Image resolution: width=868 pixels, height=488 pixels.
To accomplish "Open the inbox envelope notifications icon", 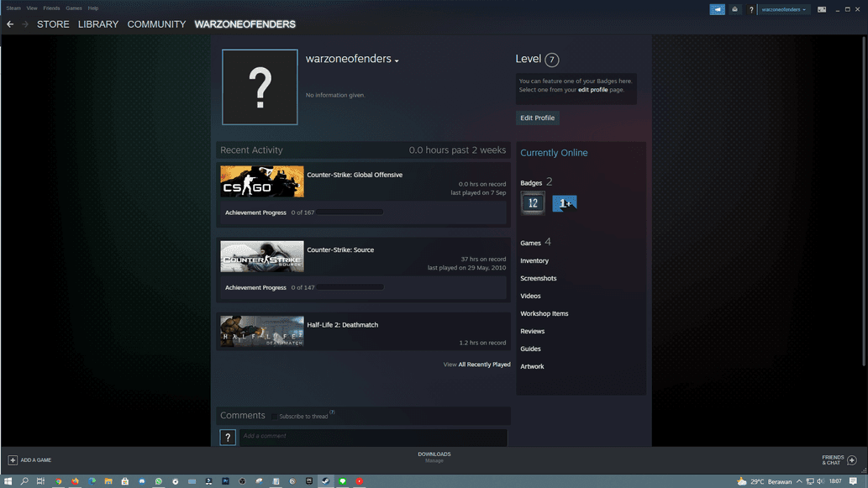I will pos(734,9).
